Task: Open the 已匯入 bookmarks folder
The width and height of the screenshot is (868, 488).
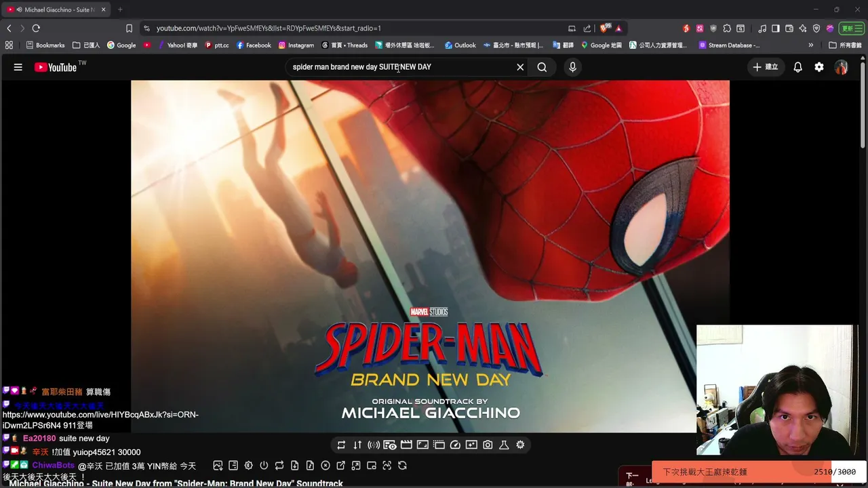Action: tap(86, 45)
